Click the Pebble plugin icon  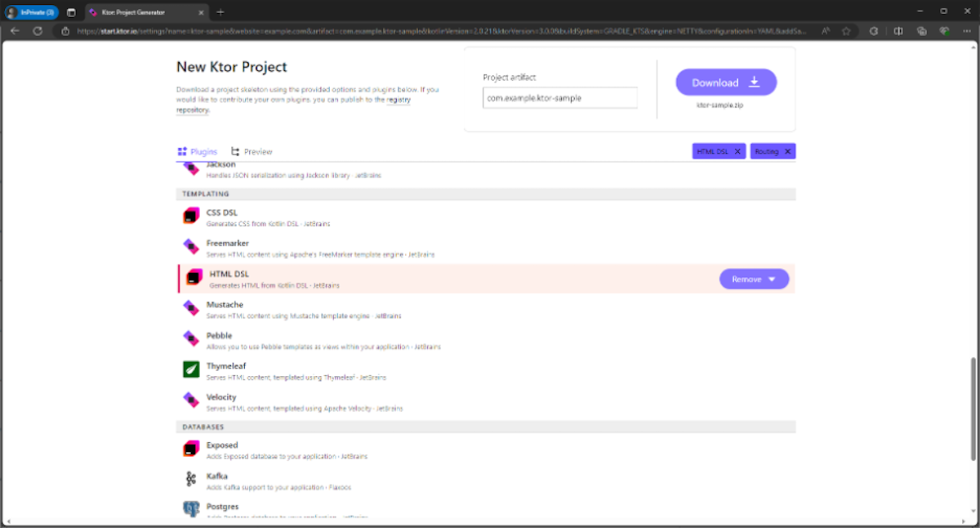click(x=191, y=339)
